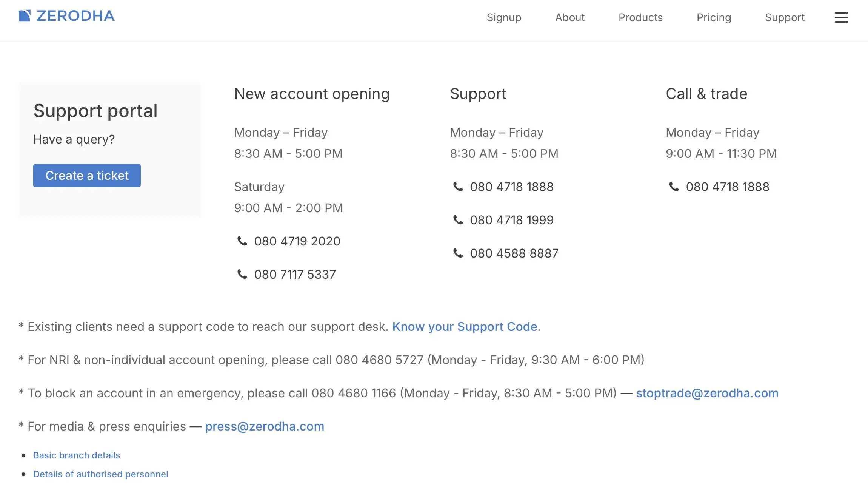Click Monday – Friday under Call & trade
This screenshot has height=497, width=868.
tap(713, 133)
